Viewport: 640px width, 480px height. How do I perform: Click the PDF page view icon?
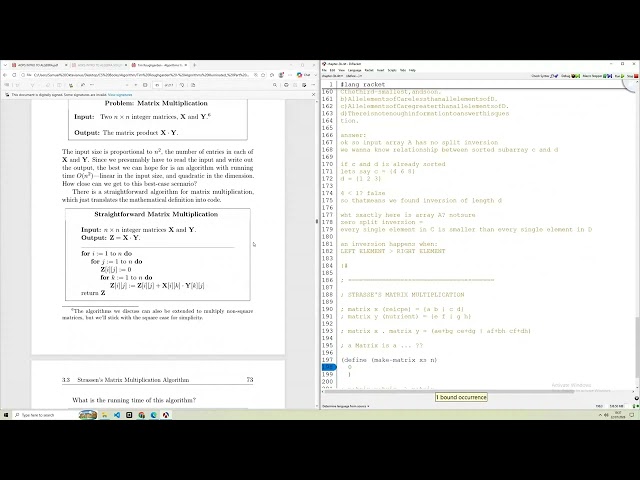pos(193,85)
